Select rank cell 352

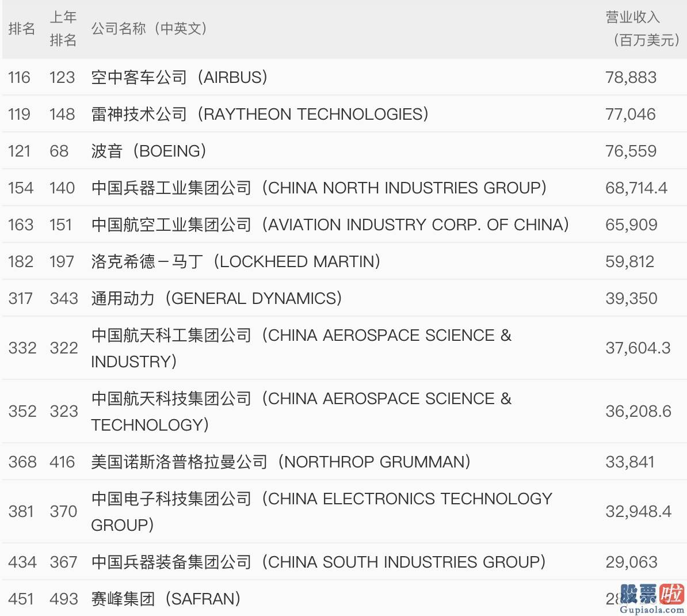pos(22,411)
